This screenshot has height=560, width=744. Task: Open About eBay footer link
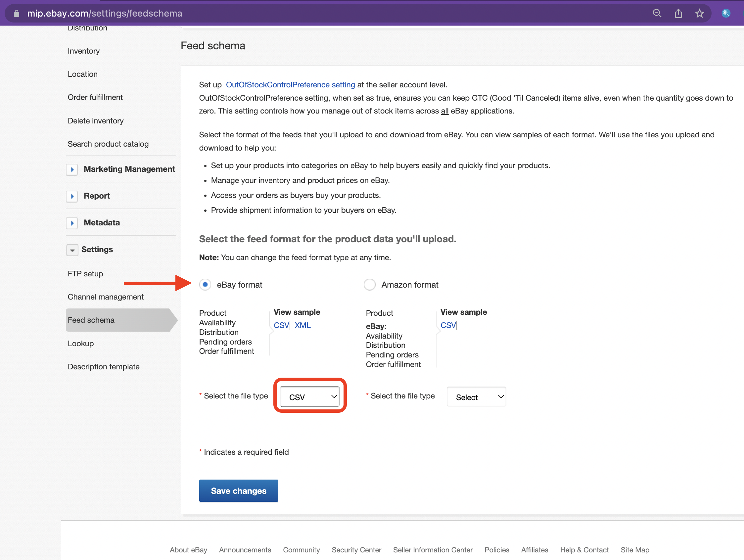coord(188,550)
